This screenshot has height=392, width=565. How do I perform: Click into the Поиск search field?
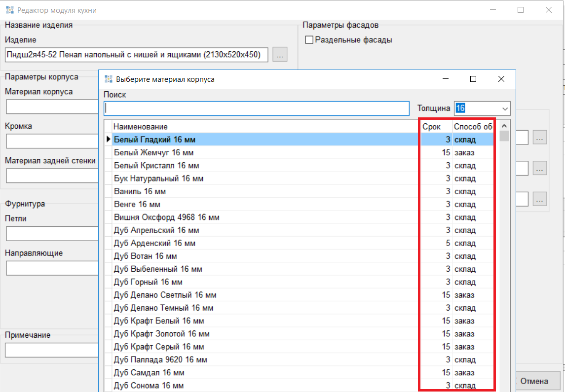coord(257,108)
